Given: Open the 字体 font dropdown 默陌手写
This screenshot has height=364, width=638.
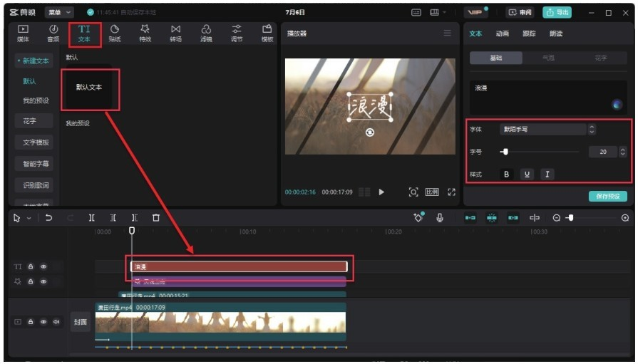Looking at the screenshot, I should click(542, 130).
